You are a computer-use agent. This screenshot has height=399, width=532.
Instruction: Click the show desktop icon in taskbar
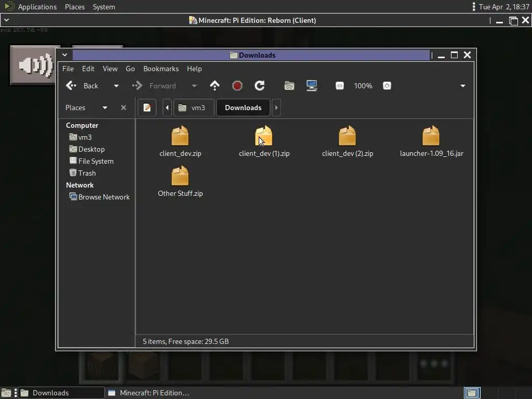6,393
